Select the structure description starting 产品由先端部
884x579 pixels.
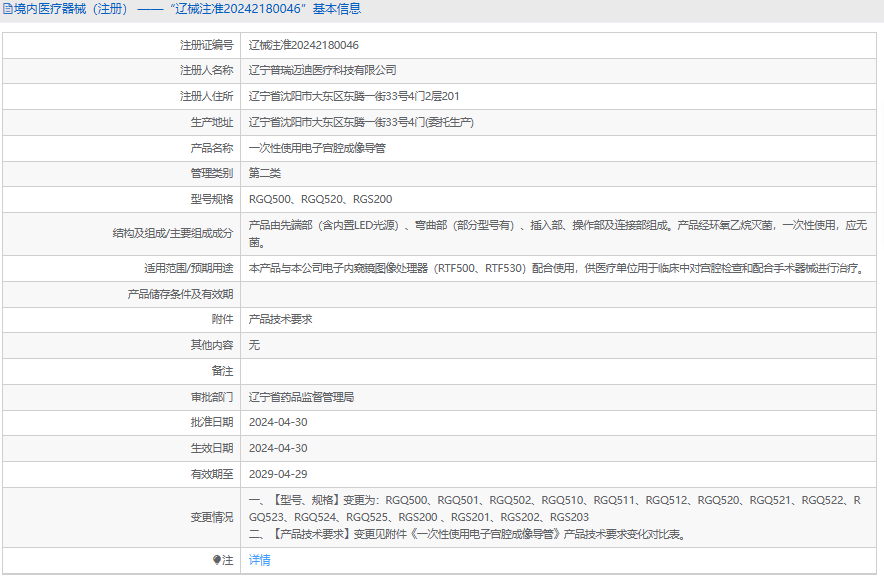558,233
